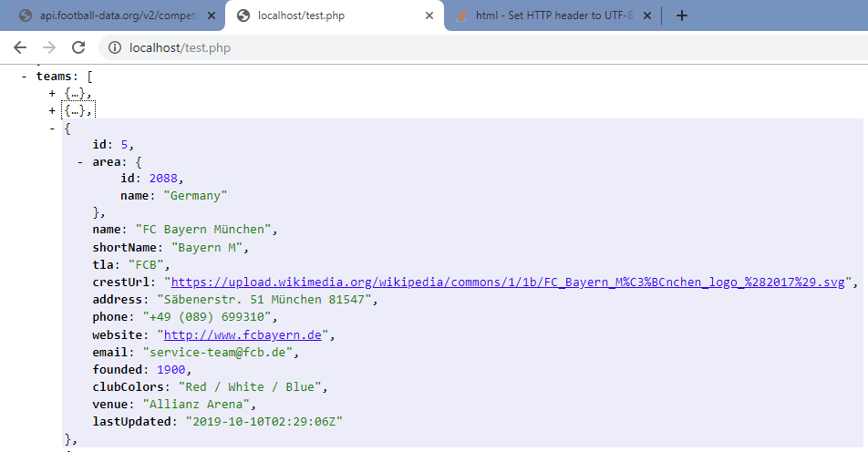Close the api.football-data.org tab

[x=212, y=15]
